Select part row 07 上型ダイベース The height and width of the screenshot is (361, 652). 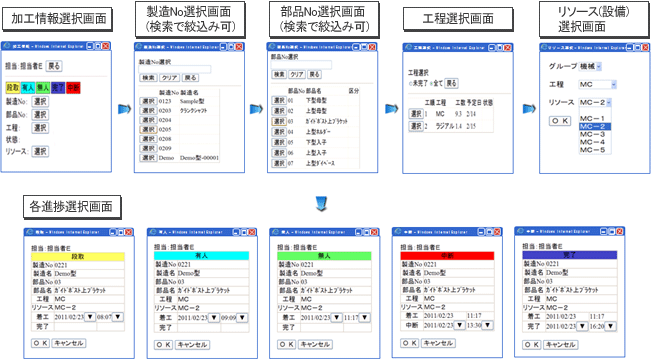pos(279,163)
